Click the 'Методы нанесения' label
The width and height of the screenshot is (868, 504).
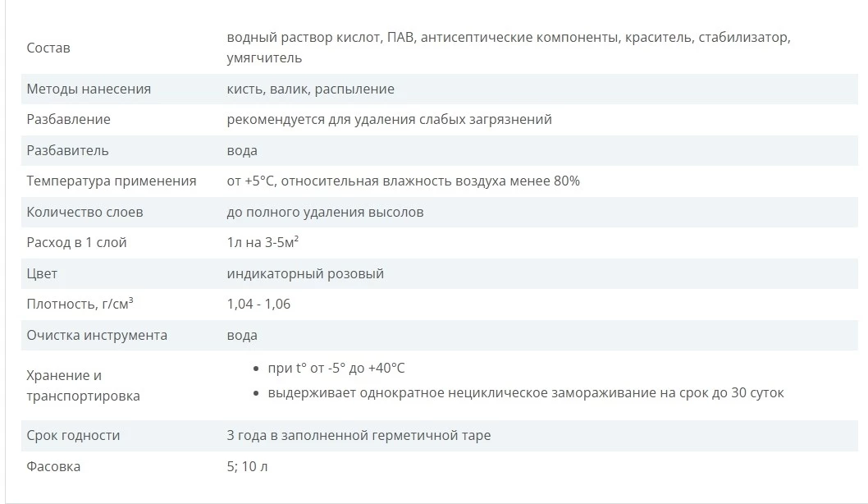click(x=89, y=89)
